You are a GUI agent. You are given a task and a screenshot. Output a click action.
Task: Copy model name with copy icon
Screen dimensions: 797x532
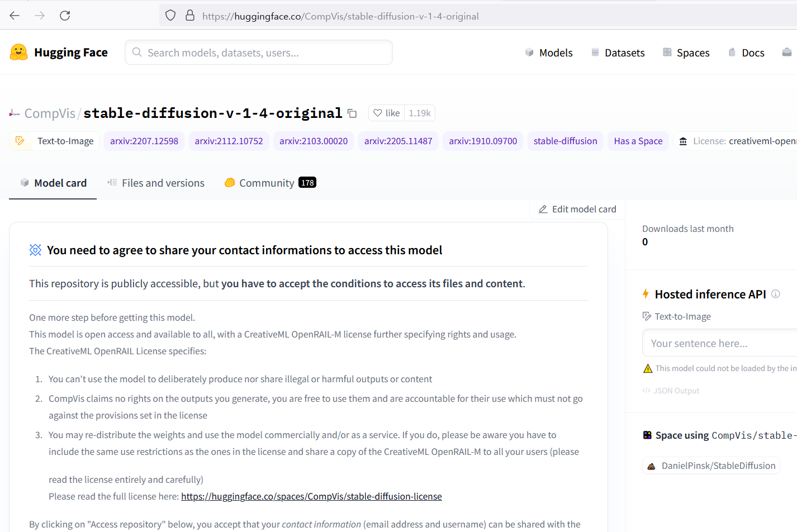click(x=352, y=113)
